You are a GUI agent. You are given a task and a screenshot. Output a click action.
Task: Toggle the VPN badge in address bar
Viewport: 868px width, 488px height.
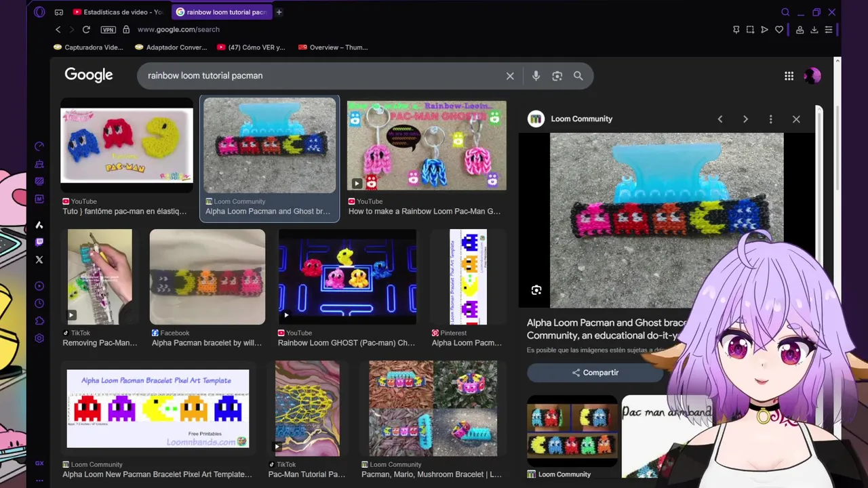point(108,30)
